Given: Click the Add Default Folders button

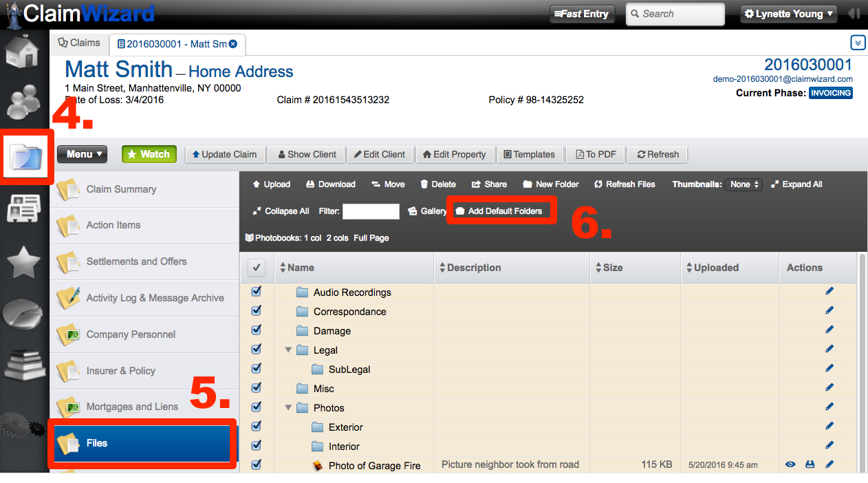Looking at the screenshot, I should pos(504,211).
